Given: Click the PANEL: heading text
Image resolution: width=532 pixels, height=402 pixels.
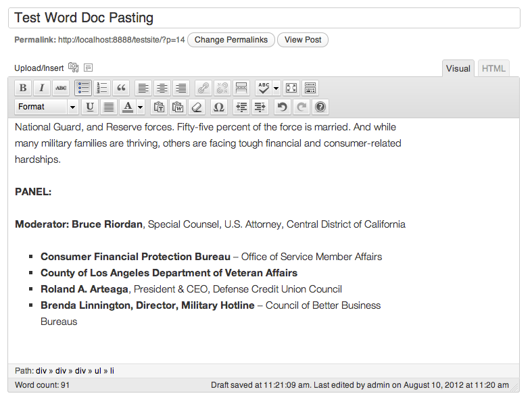Looking at the screenshot, I should pyautogui.click(x=33, y=192).
